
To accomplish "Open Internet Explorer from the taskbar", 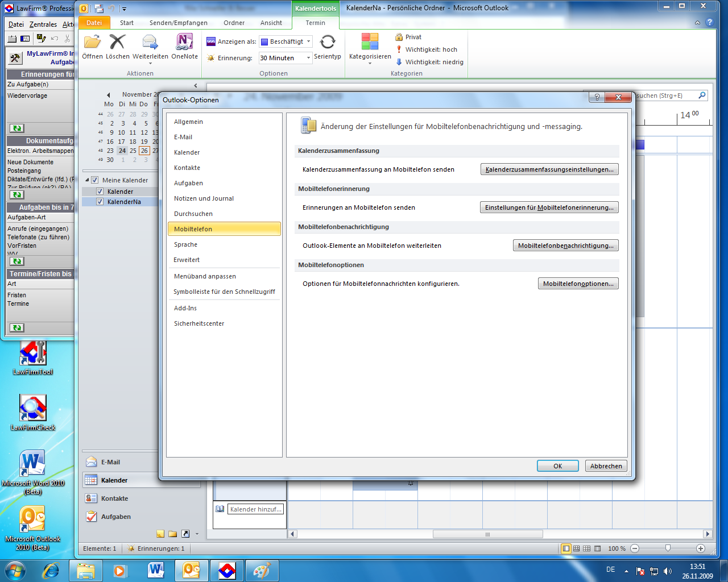I will 51,570.
